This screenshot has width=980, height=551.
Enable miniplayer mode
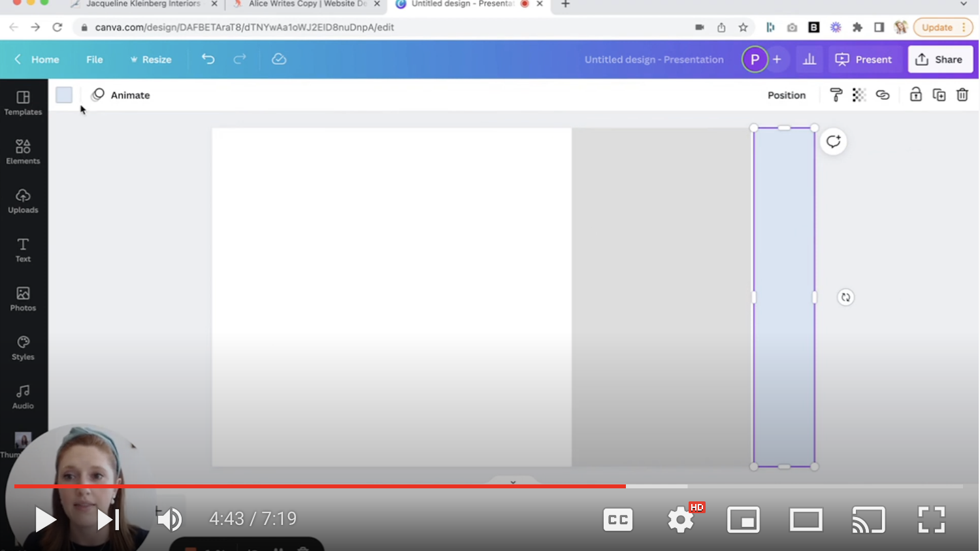[x=743, y=520]
